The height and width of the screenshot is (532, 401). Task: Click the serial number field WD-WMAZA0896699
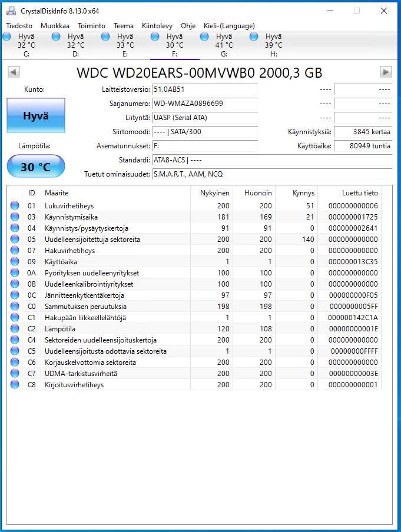coord(205,104)
